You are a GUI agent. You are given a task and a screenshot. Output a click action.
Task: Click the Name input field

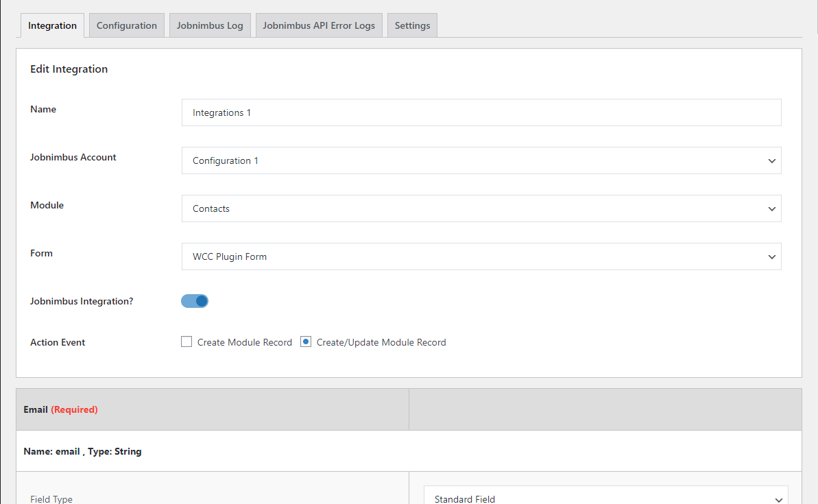point(481,112)
